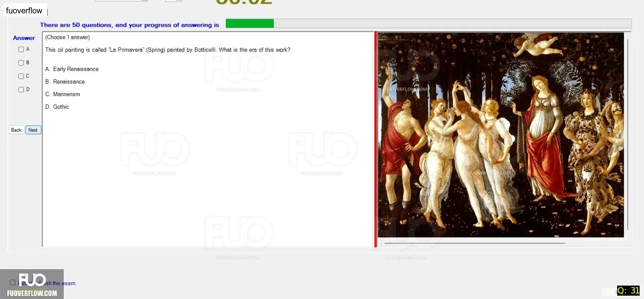This screenshot has width=644, height=299.
Task: Go back to the previous question
Action: click(x=16, y=130)
